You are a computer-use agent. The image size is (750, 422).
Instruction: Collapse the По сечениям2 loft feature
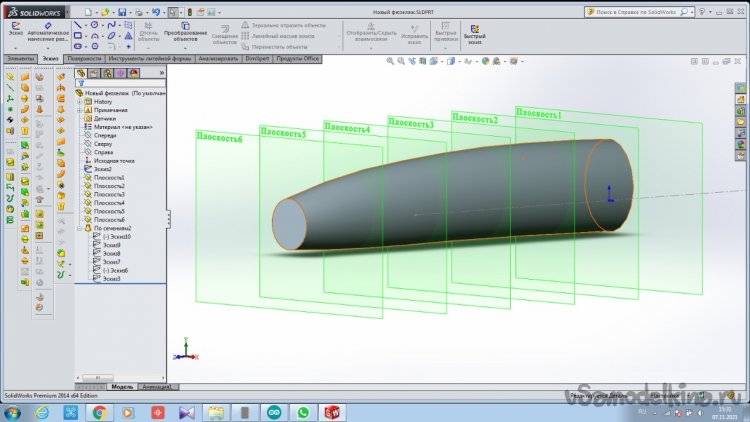pyautogui.click(x=80, y=228)
